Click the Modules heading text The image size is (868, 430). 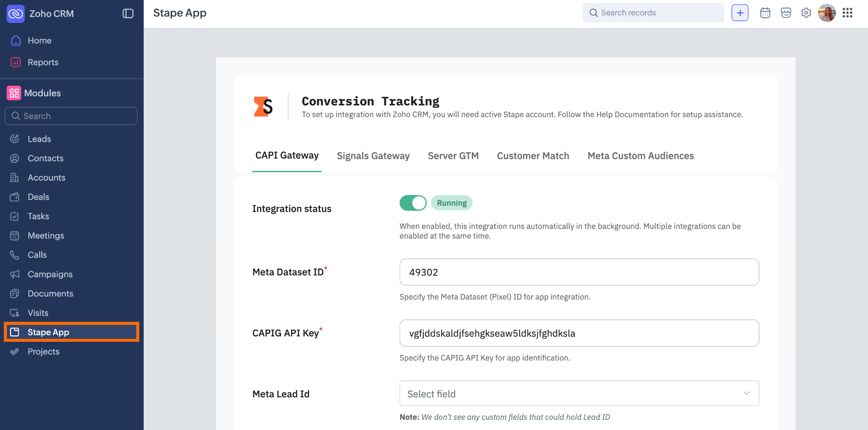[42, 93]
